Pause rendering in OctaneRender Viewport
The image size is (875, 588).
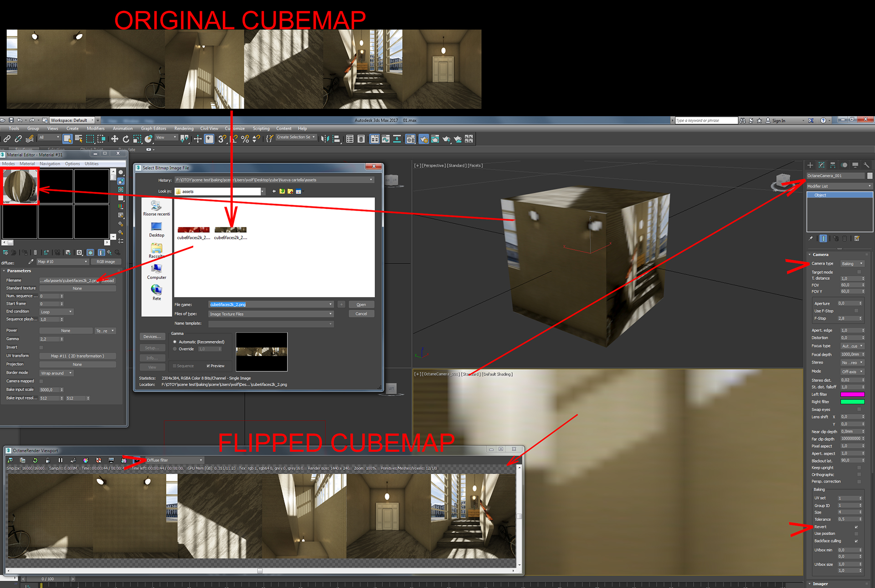click(x=60, y=460)
